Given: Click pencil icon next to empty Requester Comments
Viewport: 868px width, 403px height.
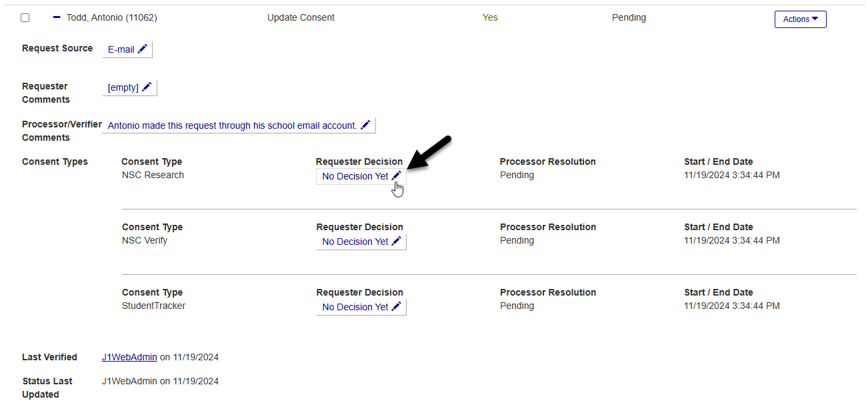Looking at the screenshot, I should coord(147,87).
